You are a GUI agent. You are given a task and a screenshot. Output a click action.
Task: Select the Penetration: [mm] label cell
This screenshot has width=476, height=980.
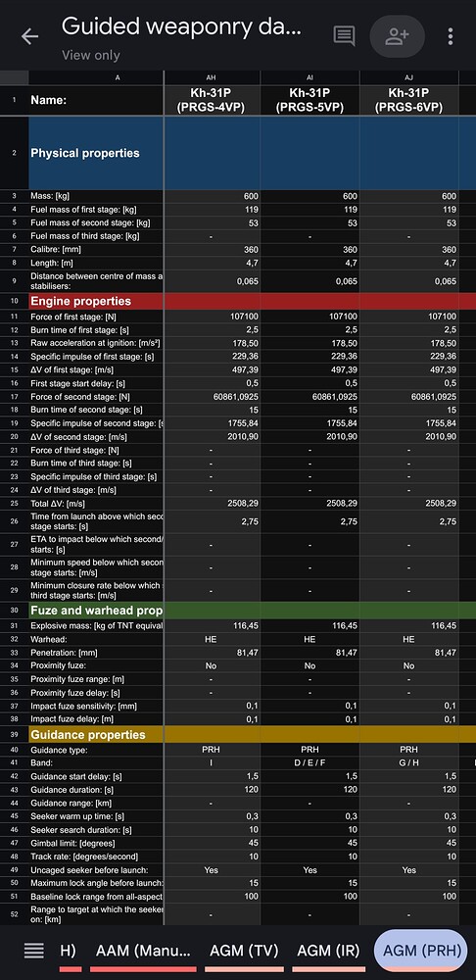pyautogui.click(x=96, y=653)
